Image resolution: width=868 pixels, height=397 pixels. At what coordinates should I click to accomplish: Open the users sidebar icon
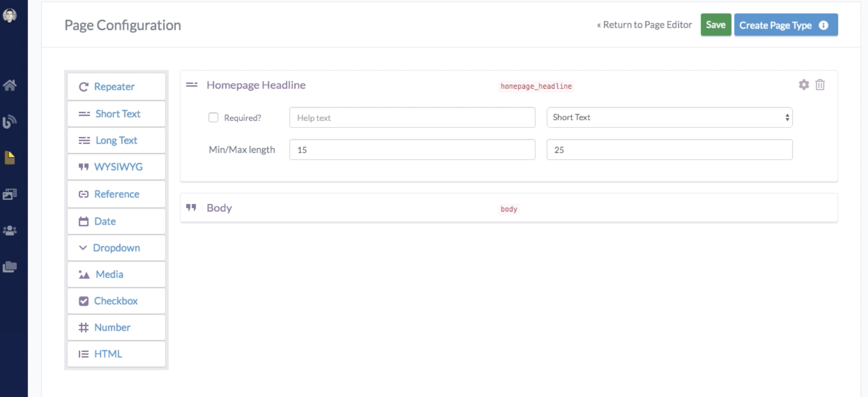tap(10, 230)
